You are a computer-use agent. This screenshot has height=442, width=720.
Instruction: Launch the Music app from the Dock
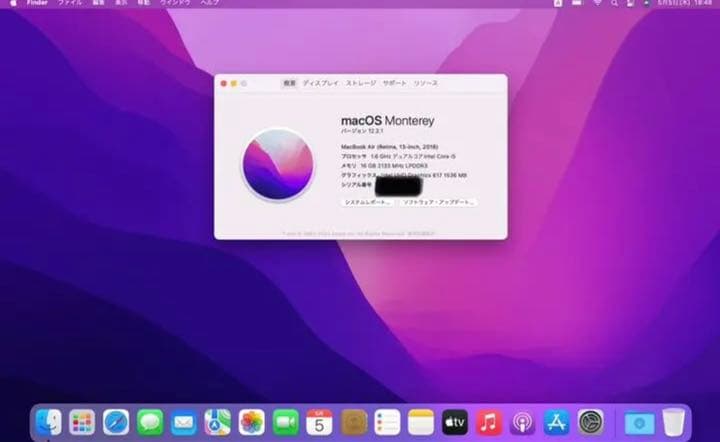(489, 422)
